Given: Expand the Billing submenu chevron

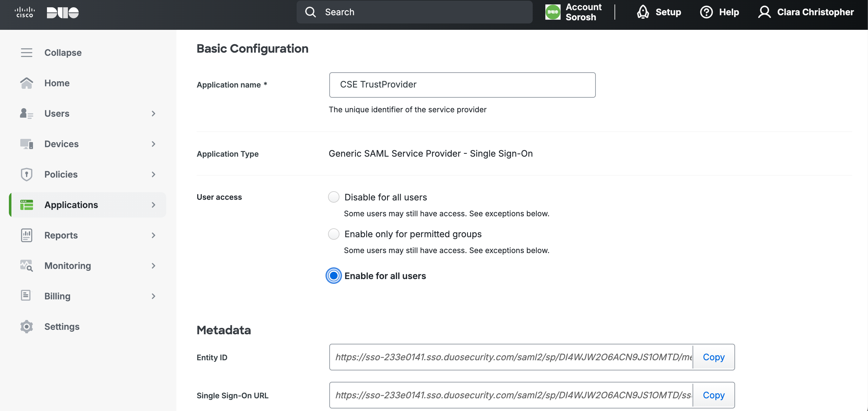Looking at the screenshot, I should click(153, 296).
